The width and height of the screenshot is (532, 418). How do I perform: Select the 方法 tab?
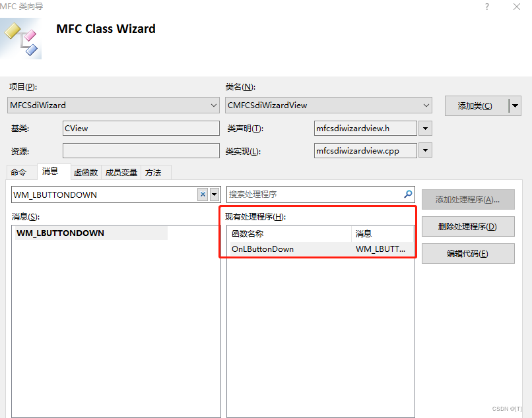(154, 172)
